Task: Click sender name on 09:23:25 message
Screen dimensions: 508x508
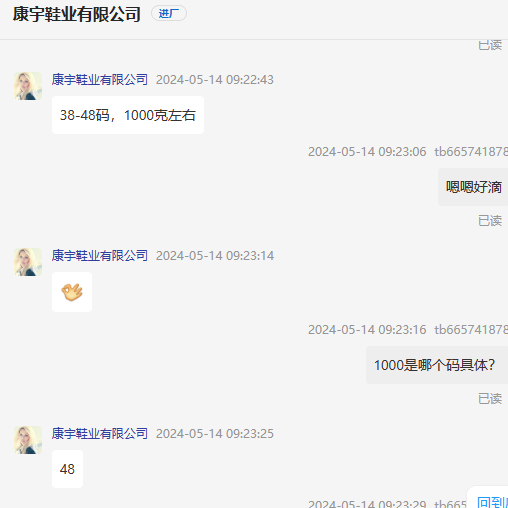Action: coord(100,434)
